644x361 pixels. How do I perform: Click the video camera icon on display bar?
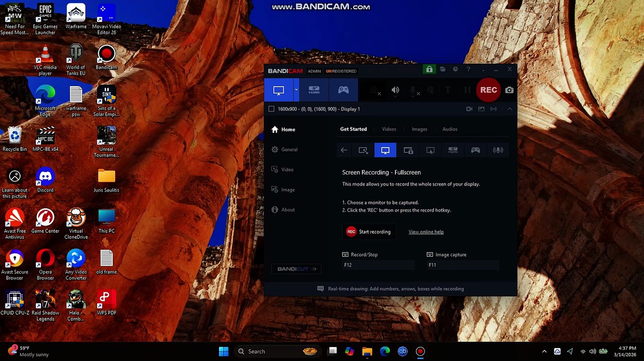point(470,109)
